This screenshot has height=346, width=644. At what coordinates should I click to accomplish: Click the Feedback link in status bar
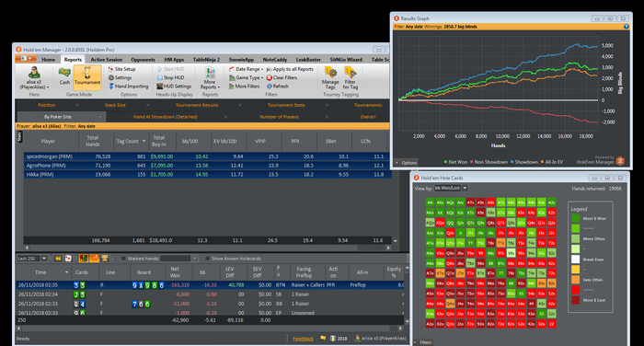click(303, 339)
